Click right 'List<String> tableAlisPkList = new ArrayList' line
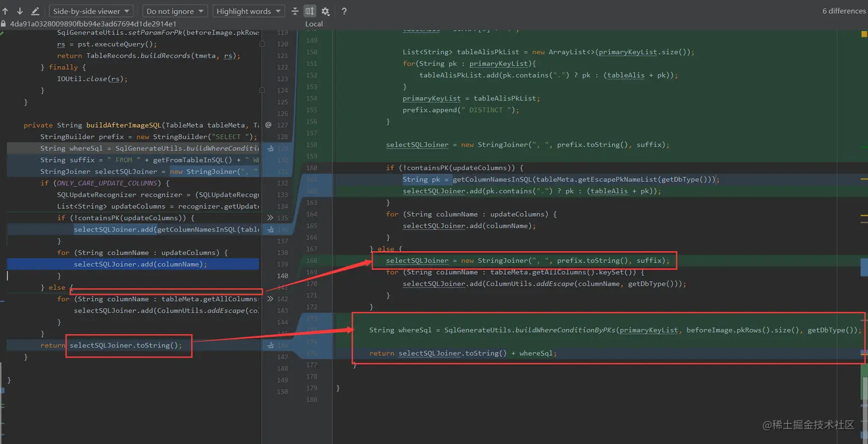This screenshot has width=868, height=444. point(548,52)
